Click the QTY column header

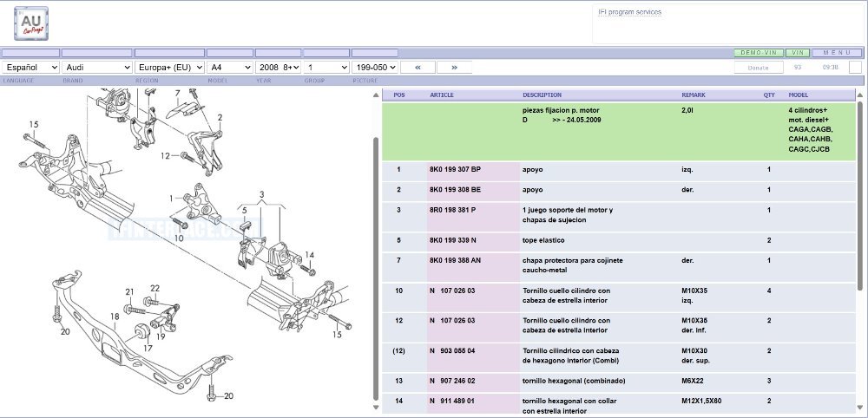(769, 95)
